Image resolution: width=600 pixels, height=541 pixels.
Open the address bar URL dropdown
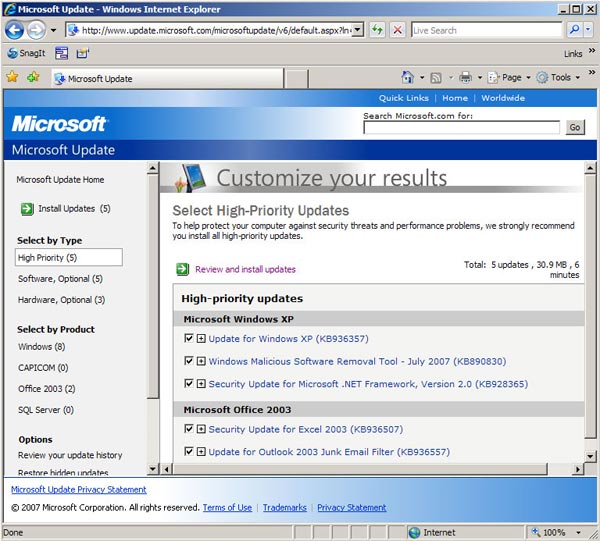point(357,29)
